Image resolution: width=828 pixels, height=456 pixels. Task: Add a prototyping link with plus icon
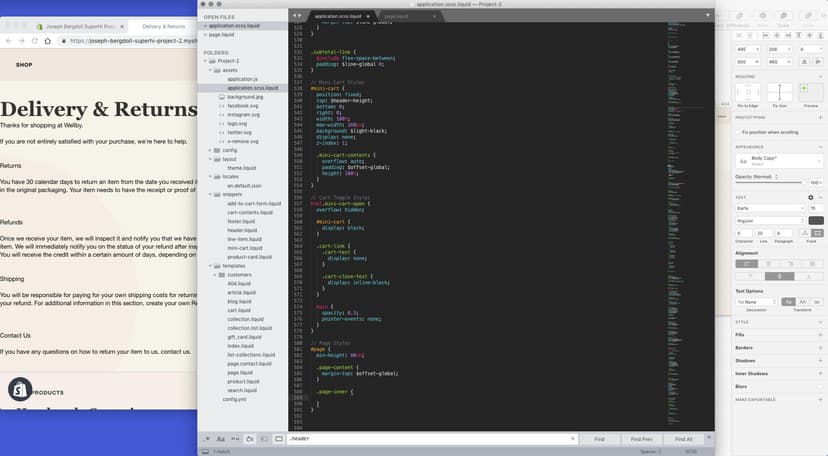[x=819, y=117]
